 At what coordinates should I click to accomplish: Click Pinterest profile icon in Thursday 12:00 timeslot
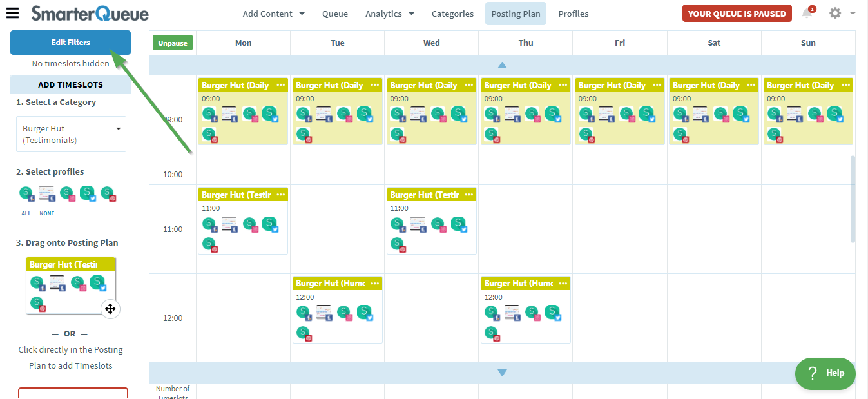(492, 334)
